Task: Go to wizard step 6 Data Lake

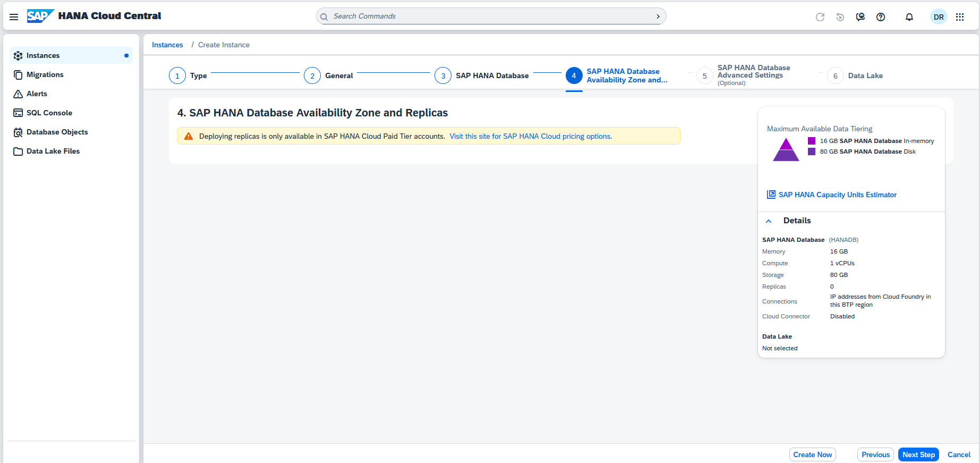Action: tap(855, 75)
